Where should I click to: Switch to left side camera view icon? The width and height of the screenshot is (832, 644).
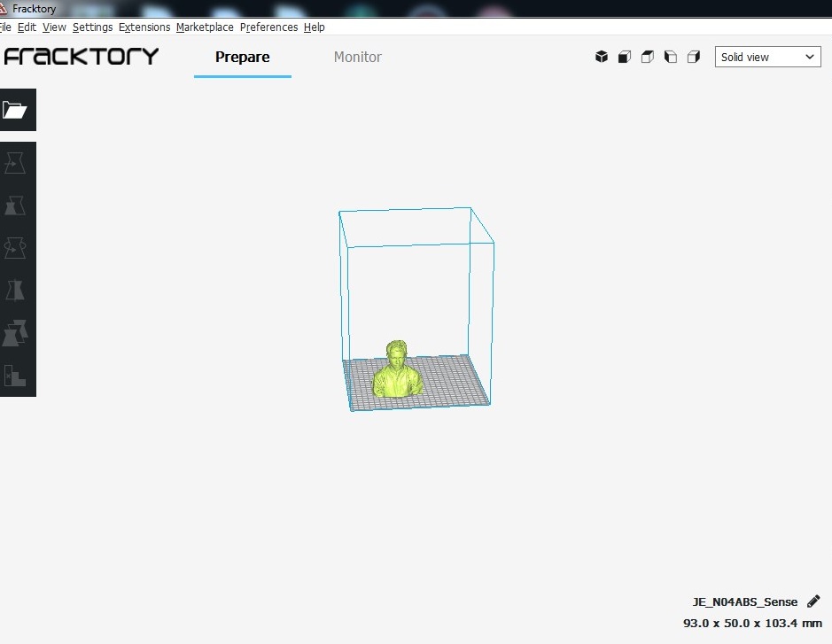[x=671, y=57]
